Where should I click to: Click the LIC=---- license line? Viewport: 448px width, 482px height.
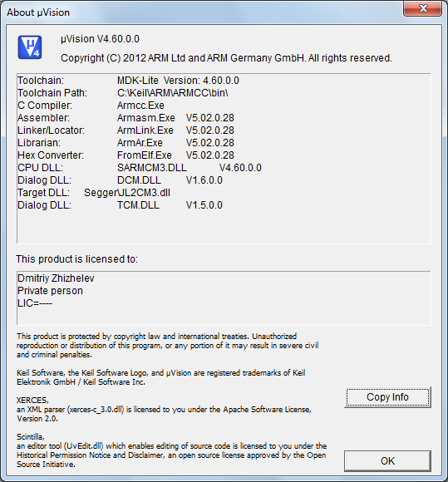[x=35, y=303]
